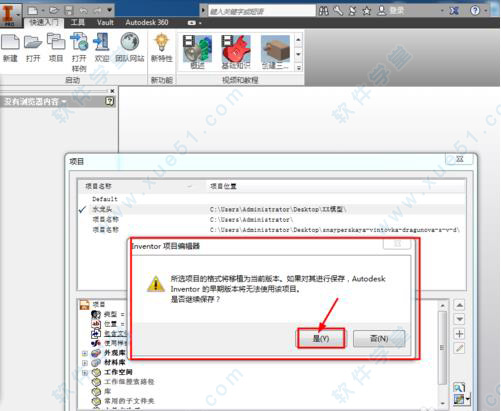
Task: Expand the arrow left of search box
Action: [203, 11]
